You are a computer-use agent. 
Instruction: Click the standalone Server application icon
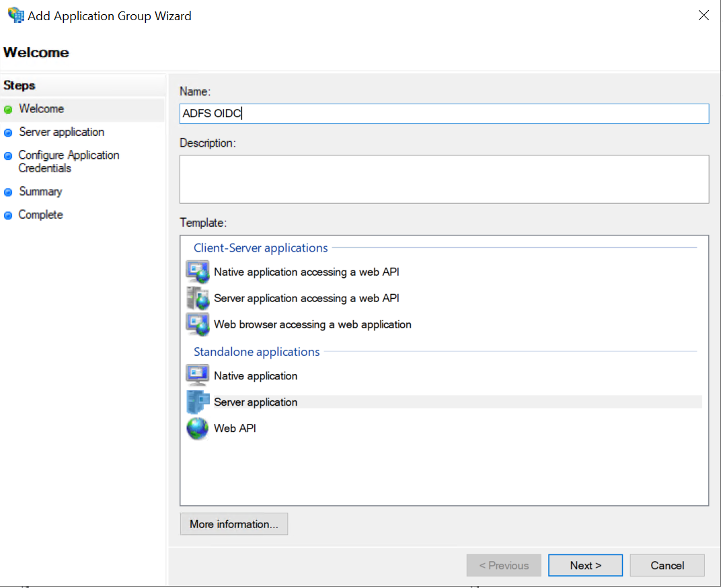pos(198,402)
